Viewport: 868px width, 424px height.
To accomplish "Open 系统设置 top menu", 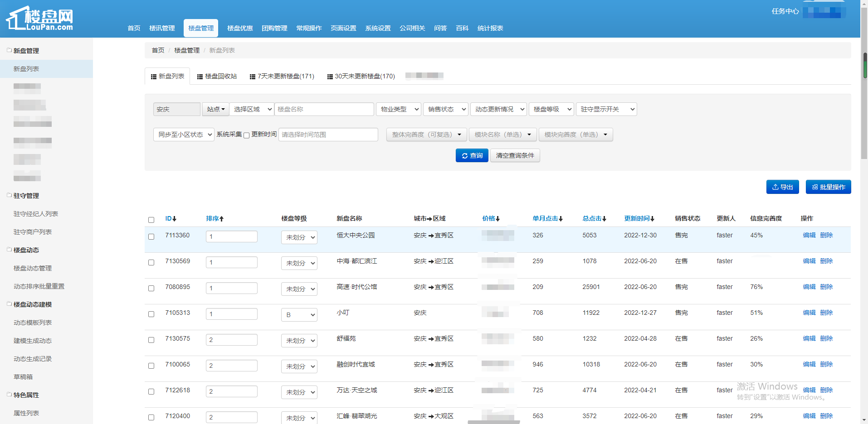I will pos(378,28).
